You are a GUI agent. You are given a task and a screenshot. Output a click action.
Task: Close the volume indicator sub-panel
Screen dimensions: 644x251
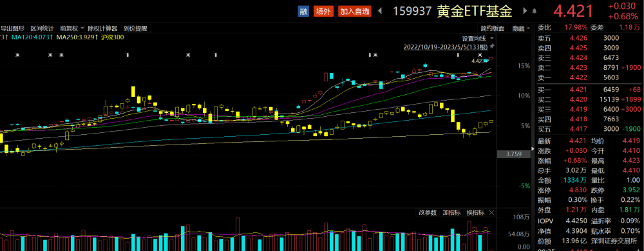pyautogui.click(x=491, y=213)
